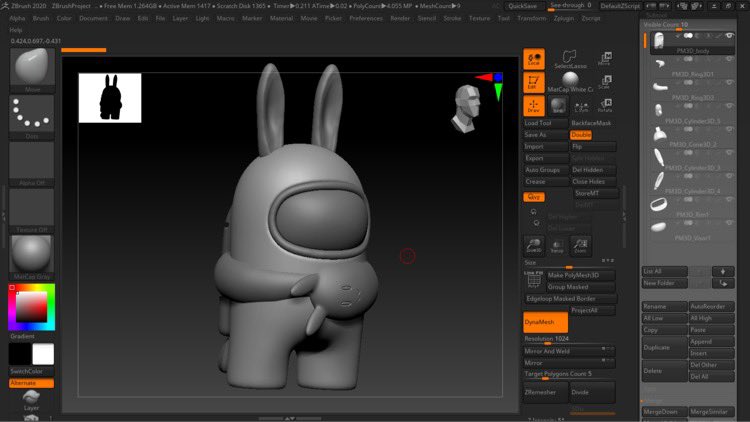Image resolution: width=750 pixels, height=422 pixels.
Task: Select the black main color swatch
Action: click(x=20, y=354)
